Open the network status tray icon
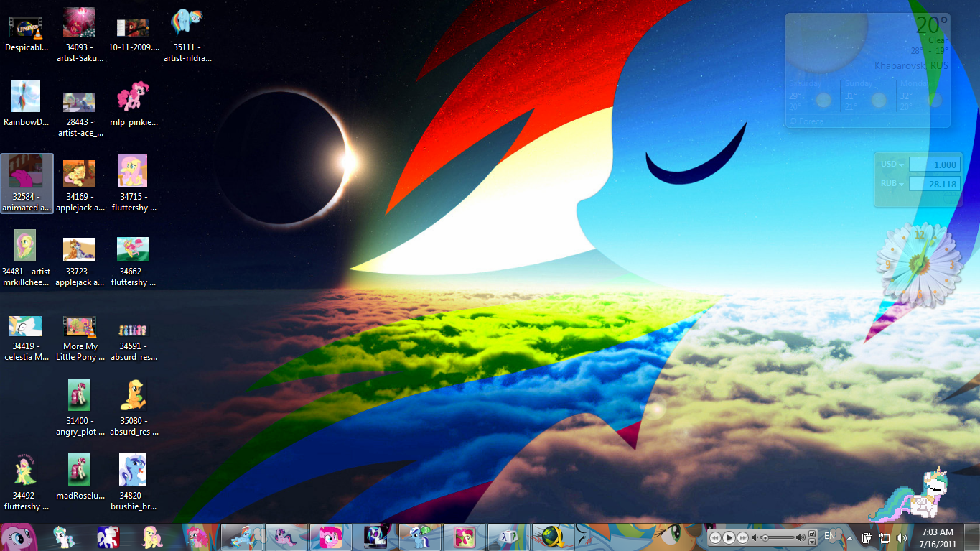 click(x=885, y=537)
